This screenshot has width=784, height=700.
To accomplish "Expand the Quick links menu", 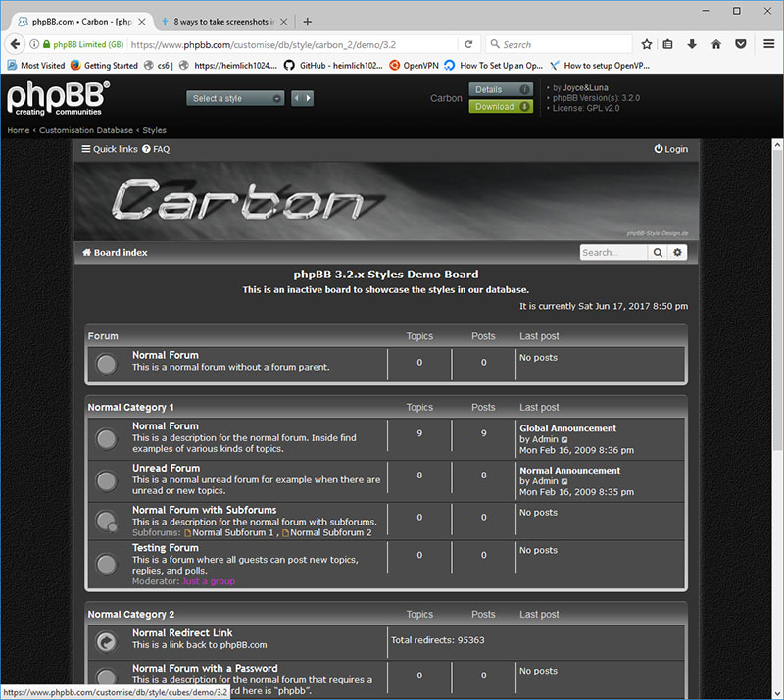I will [110, 149].
